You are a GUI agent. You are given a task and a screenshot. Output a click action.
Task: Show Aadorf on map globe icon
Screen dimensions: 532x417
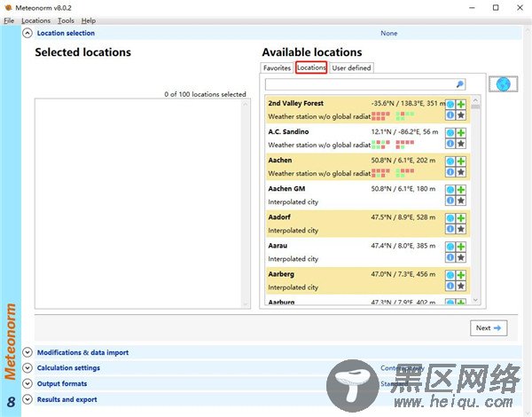tap(450, 218)
